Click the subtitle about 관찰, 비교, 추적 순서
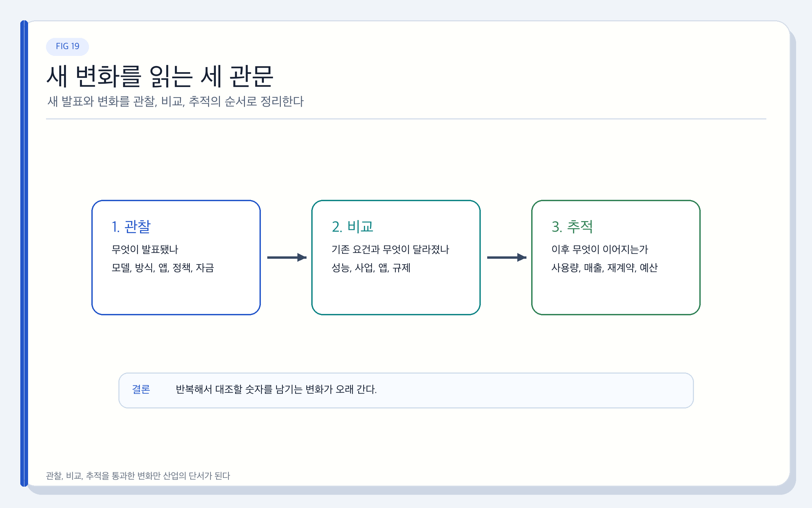This screenshot has height=508, width=812. click(175, 102)
